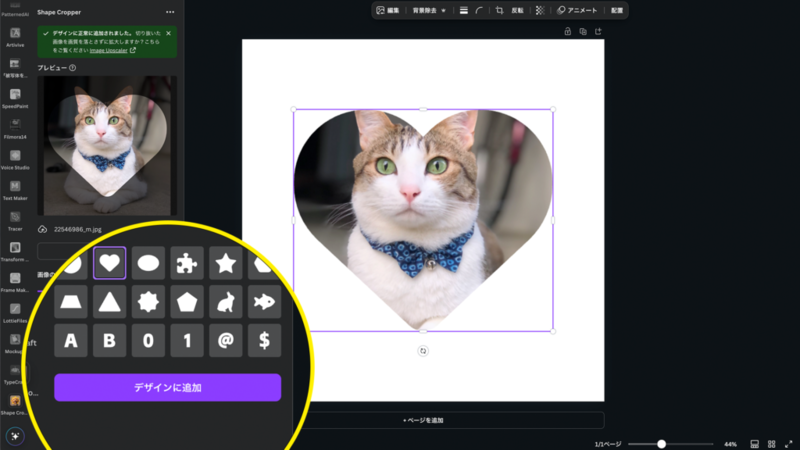Select the dollar sign crop shape
Viewport: 800px width, 450px height.
[264, 340]
